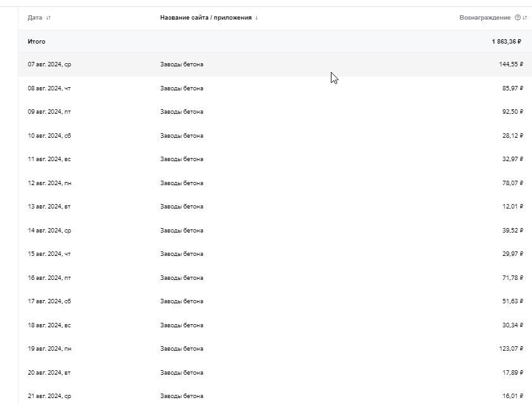Select the 07 авг. 2024 date cell
Screen dimensions: 532x405
(49, 64)
